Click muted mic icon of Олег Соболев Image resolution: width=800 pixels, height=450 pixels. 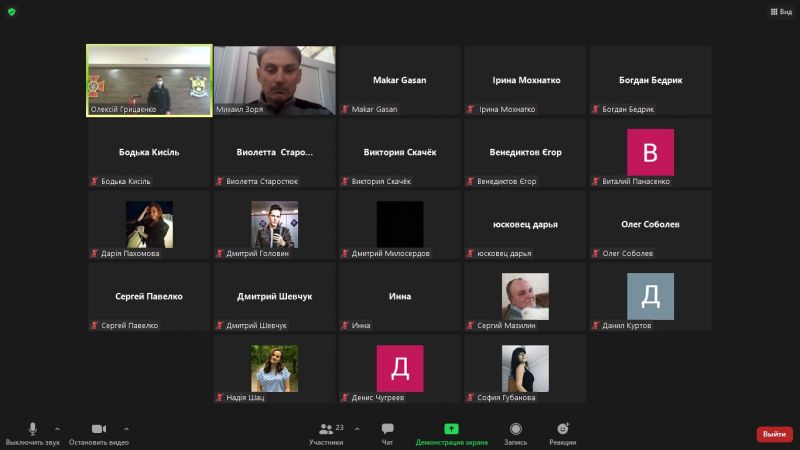coord(595,253)
